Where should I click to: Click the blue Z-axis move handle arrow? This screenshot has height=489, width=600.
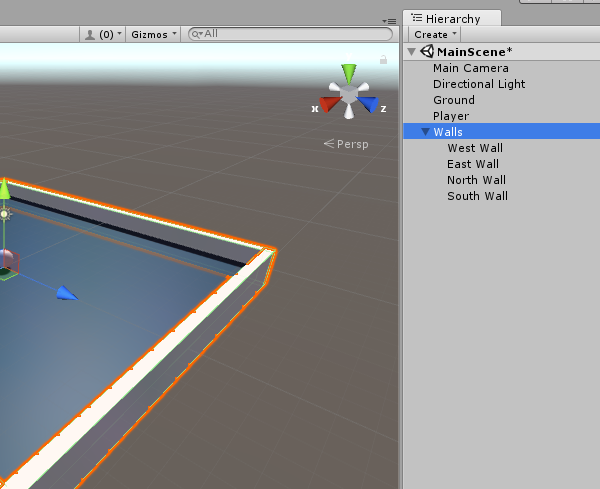[67, 293]
